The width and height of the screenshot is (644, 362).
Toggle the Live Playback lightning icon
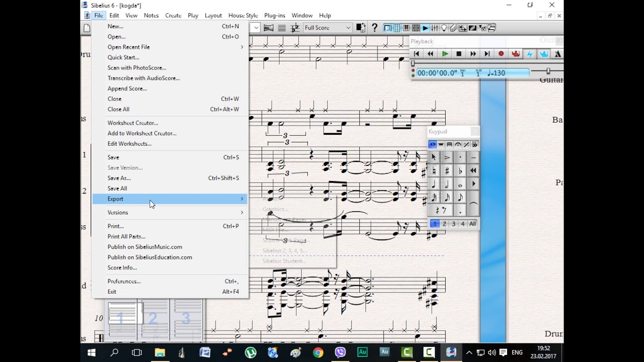(x=529, y=54)
